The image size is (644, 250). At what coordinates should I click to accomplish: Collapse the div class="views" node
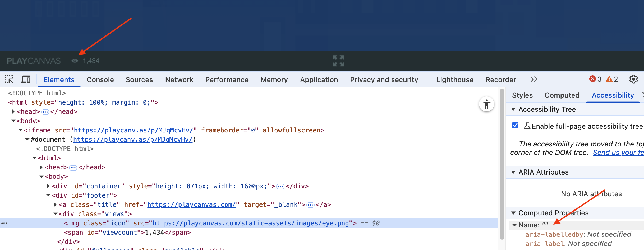pos(55,214)
